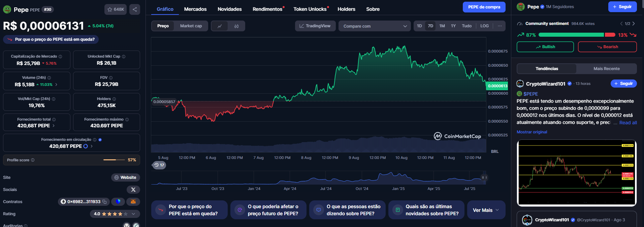Show info icon beside Volume (24h)
Screen dimensions: 644x227
[x=49, y=78]
